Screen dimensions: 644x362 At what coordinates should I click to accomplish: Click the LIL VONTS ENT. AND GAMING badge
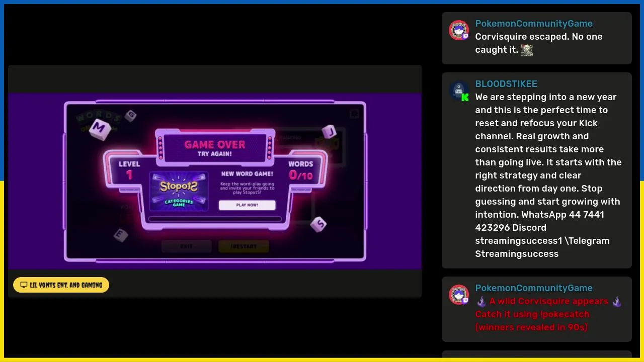coord(61,285)
